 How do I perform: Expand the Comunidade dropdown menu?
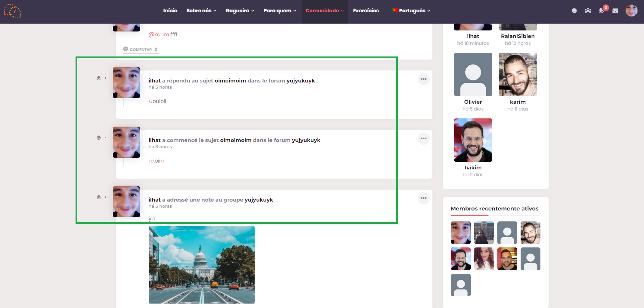[x=325, y=11]
